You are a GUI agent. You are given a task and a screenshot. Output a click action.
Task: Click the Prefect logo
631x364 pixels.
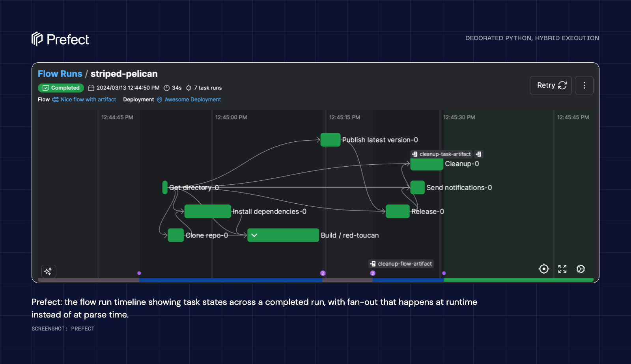pos(60,39)
